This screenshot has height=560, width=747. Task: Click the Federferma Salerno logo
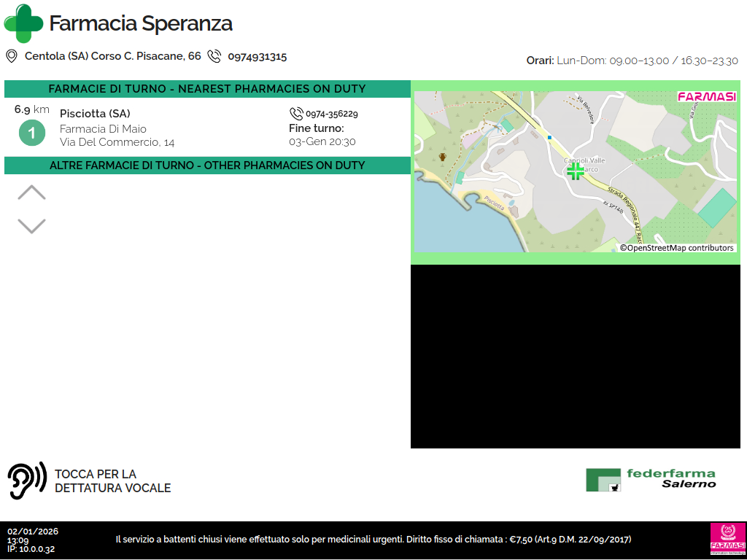[x=651, y=479]
